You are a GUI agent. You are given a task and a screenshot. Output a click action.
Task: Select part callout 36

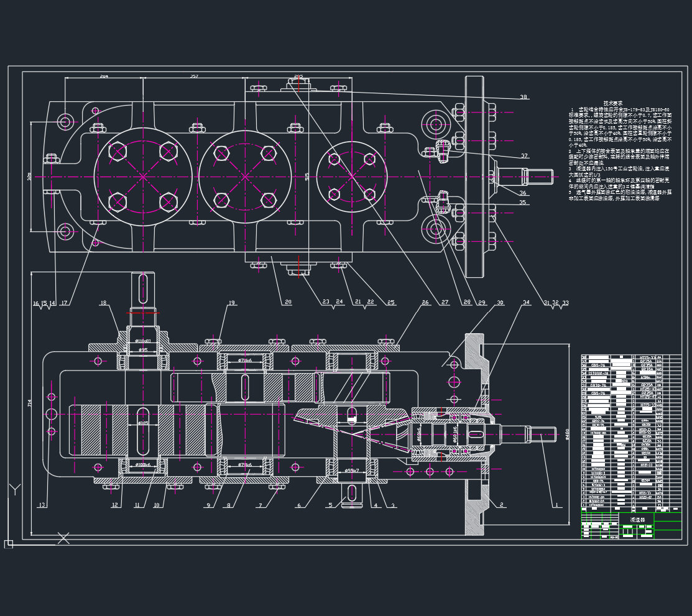[x=523, y=193]
